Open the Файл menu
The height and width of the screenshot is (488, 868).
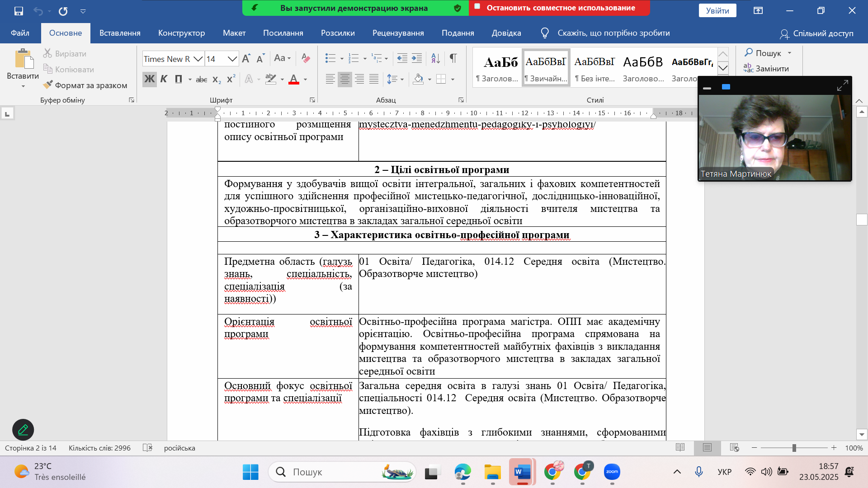click(20, 33)
